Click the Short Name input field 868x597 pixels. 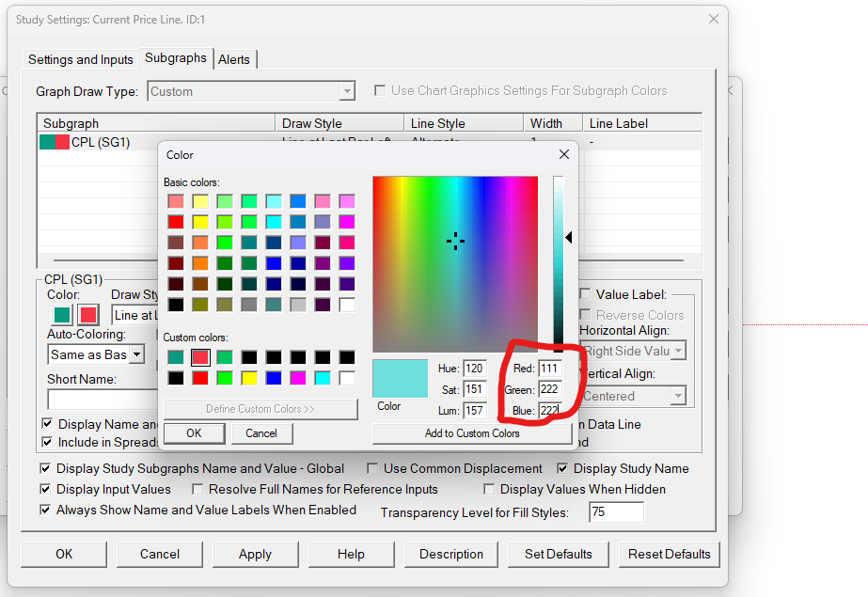103,399
